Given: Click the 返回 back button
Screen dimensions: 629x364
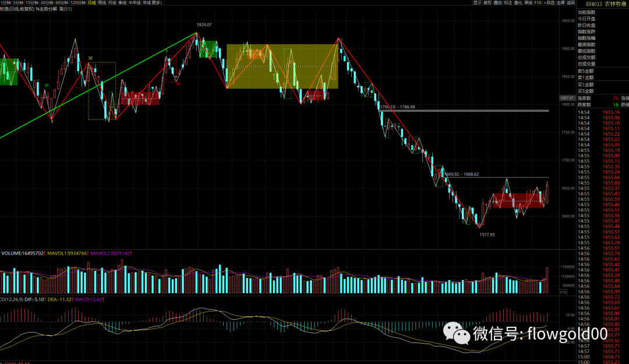Looking at the screenshot, I should pyautogui.click(x=571, y=3).
